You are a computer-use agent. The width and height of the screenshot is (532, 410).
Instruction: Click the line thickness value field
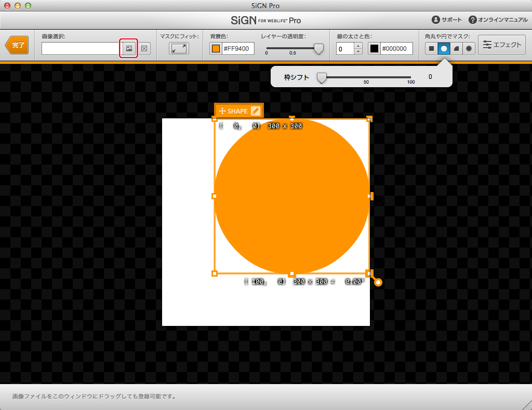pyautogui.click(x=345, y=49)
